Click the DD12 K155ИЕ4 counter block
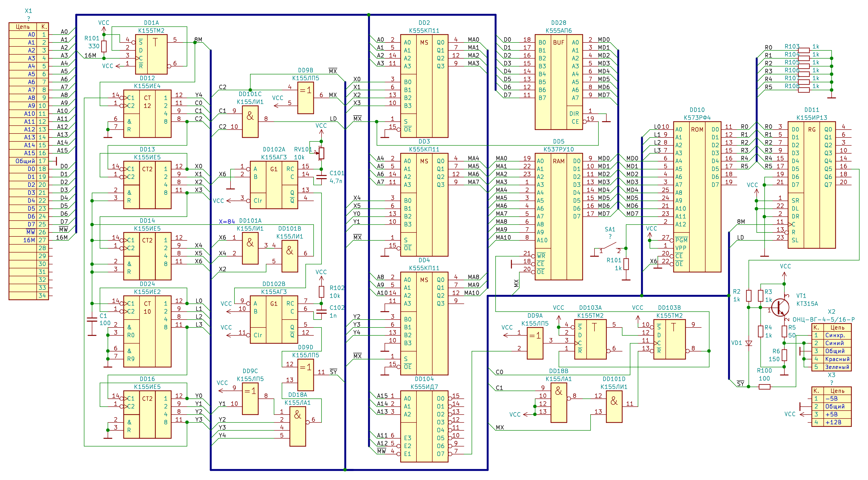This screenshot has height=480, width=868. click(147, 113)
